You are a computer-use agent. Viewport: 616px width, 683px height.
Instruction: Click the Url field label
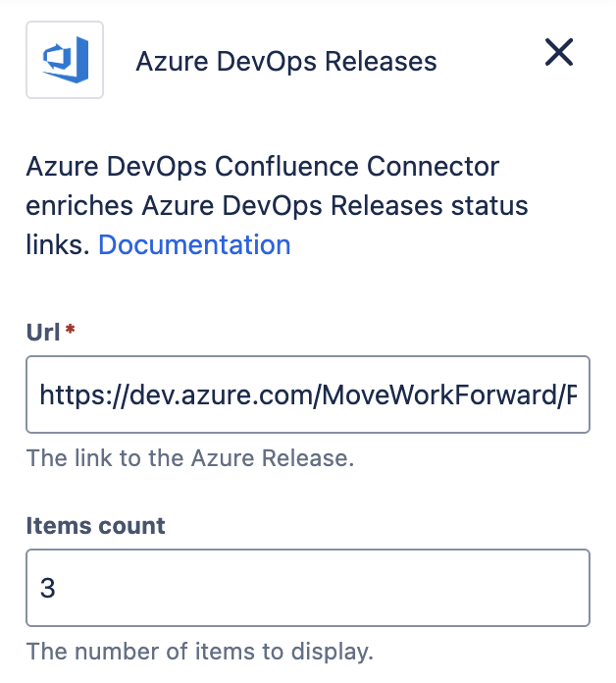click(x=43, y=332)
